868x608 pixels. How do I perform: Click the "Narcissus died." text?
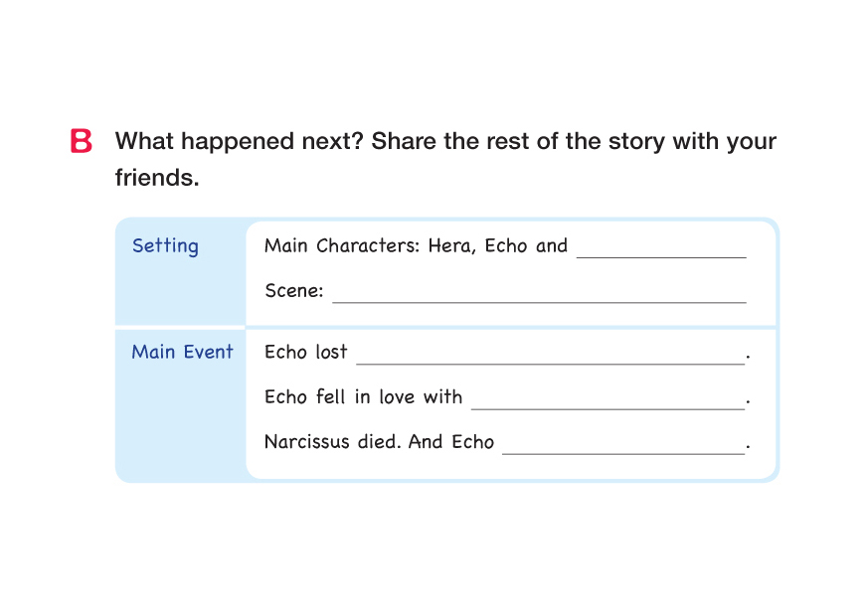(x=332, y=442)
